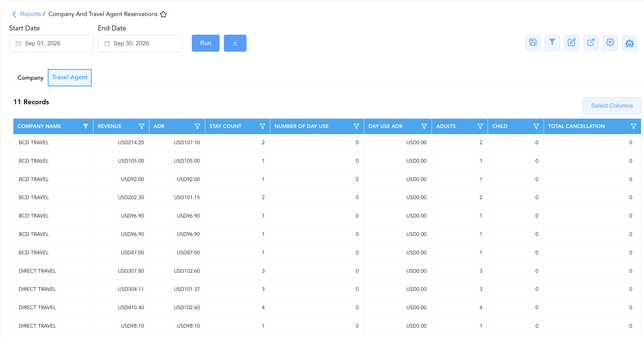The width and height of the screenshot is (644, 338).
Task: Run the report
Action: [206, 43]
